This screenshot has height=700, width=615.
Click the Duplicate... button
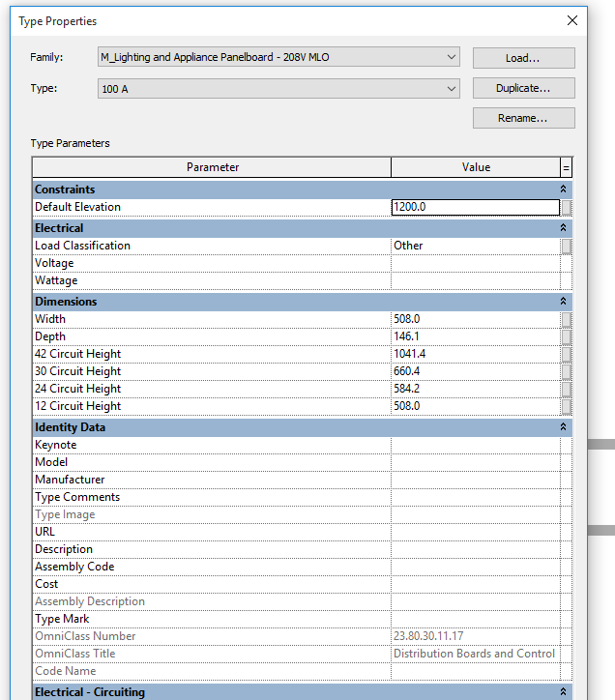[523, 88]
